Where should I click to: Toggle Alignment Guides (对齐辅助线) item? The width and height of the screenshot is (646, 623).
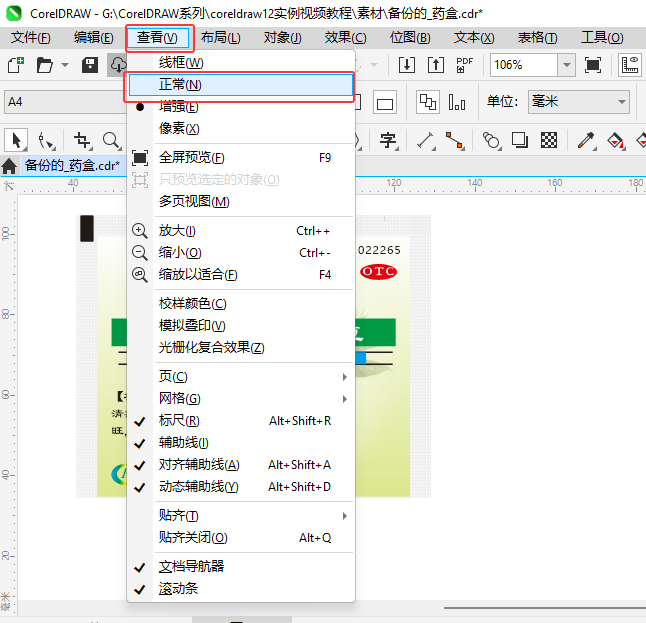[241, 465]
